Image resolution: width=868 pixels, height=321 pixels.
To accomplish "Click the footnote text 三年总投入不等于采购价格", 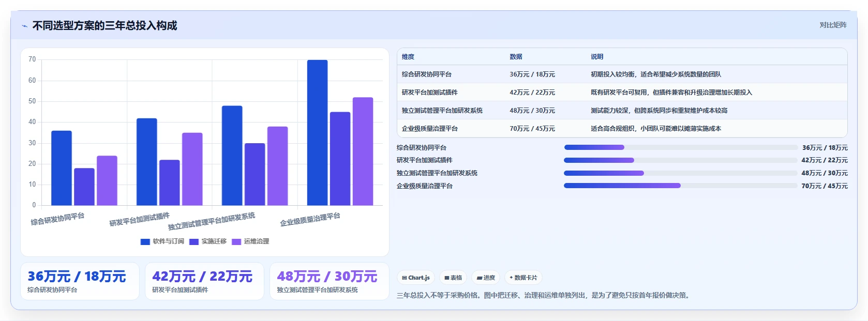I will click(x=438, y=296).
